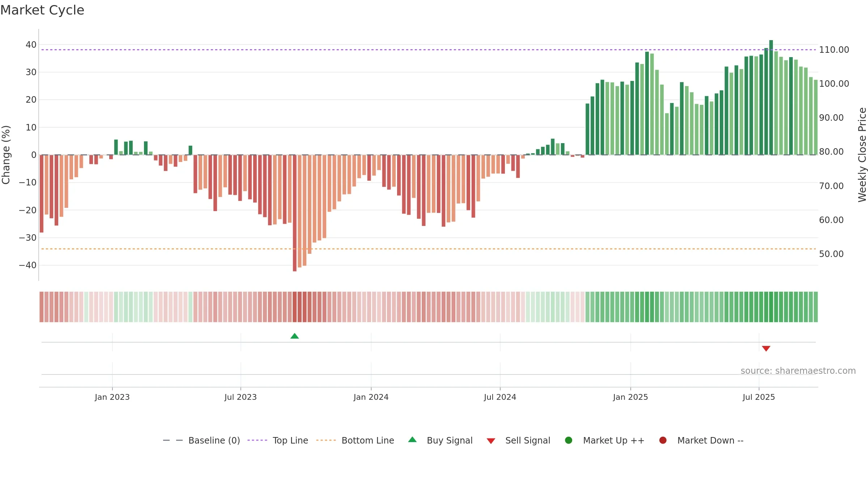Toggle the Sell Signal legend entry
This screenshot has width=868, height=488.
point(518,440)
